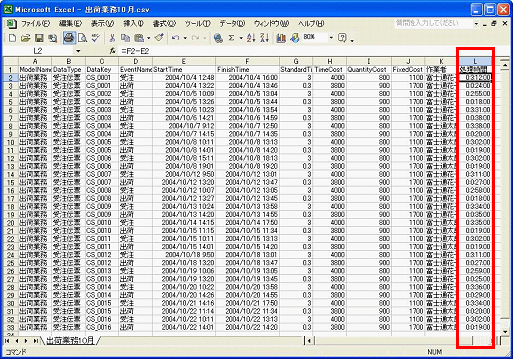Viewport: 517px width, 360px height.
Task: Click the New workbook icon
Action: click(12, 38)
